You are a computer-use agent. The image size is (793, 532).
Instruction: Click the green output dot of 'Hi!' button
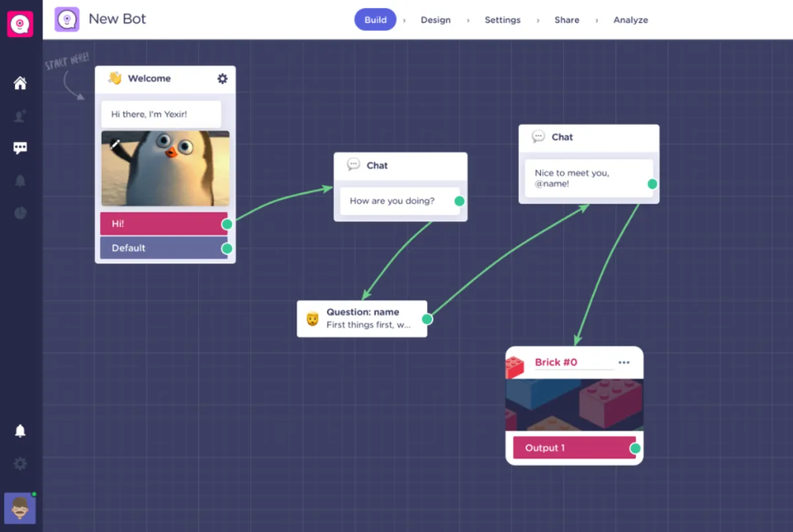[227, 224]
